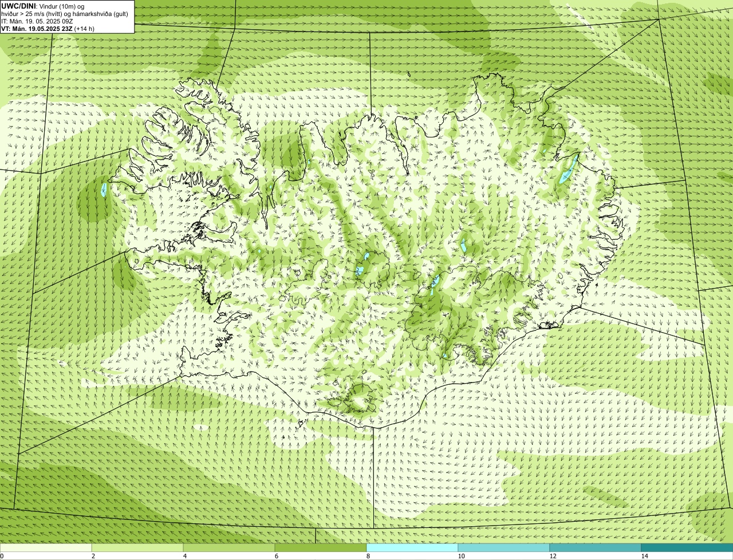Image resolution: width=733 pixels, height=560 pixels.
Task: Click the '4' tick label on color scale
Action: point(184,556)
